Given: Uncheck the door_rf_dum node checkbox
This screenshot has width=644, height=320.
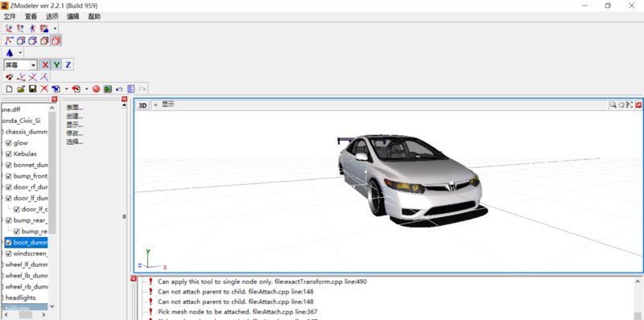Looking at the screenshot, I should coord(9,187).
